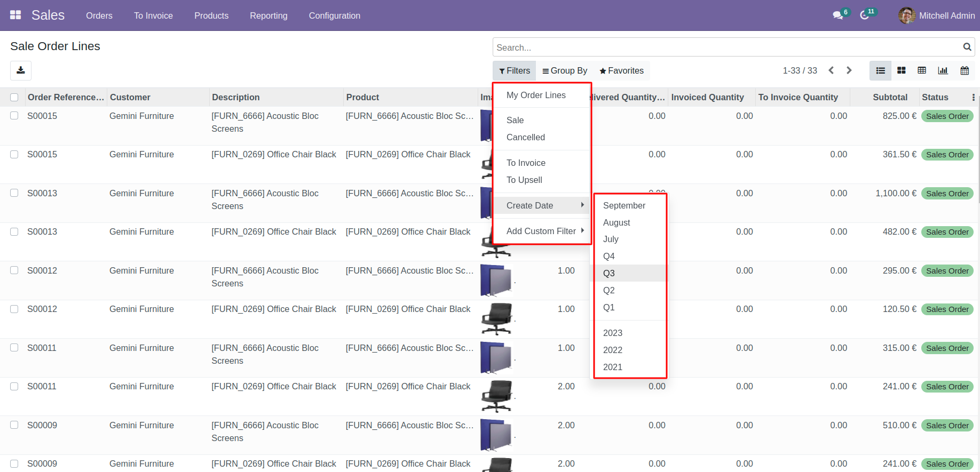The width and height of the screenshot is (980, 472).
Task: Click the export download icon button
Action: [21, 70]
